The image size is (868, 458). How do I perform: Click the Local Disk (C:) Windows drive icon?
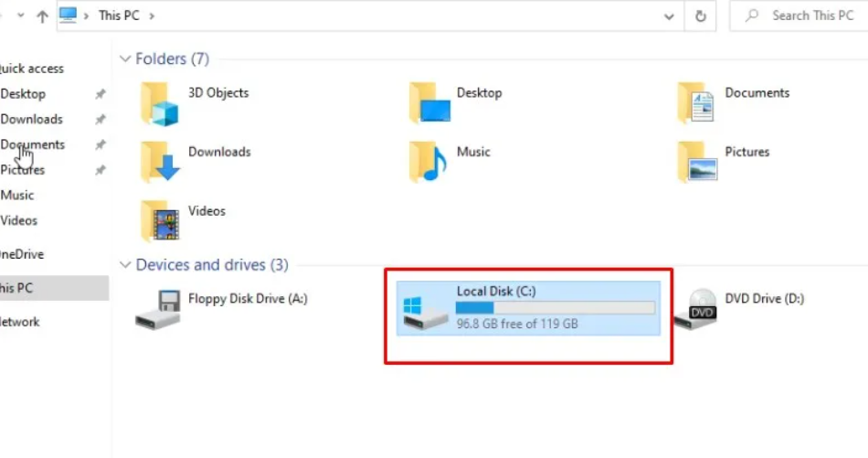coord(426,310)
